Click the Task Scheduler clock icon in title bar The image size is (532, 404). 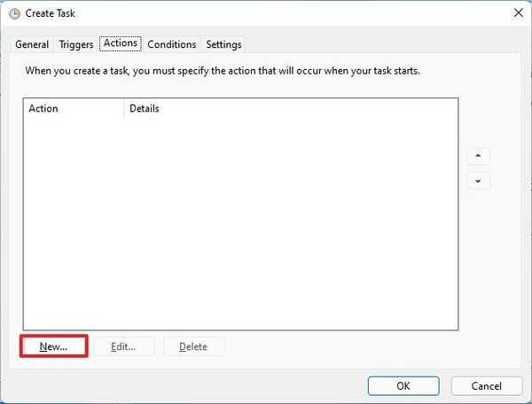click(13, 13)
